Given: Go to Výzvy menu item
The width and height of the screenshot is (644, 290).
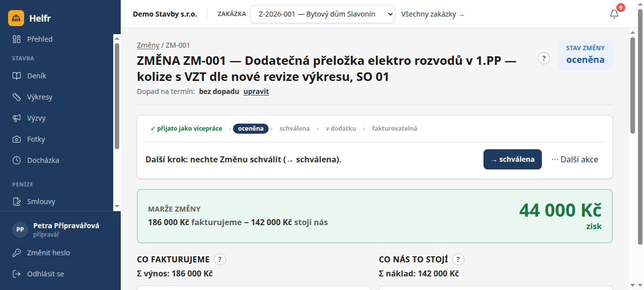Looking at the screenshot, I should click(x=56, y=118).
